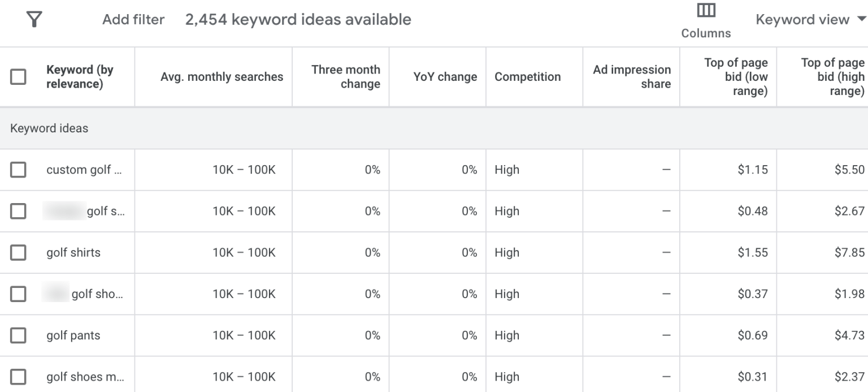Click the 2,454 keyword ideas available text
The width and height of the screenshot is (868, 392).
[298, 19]
